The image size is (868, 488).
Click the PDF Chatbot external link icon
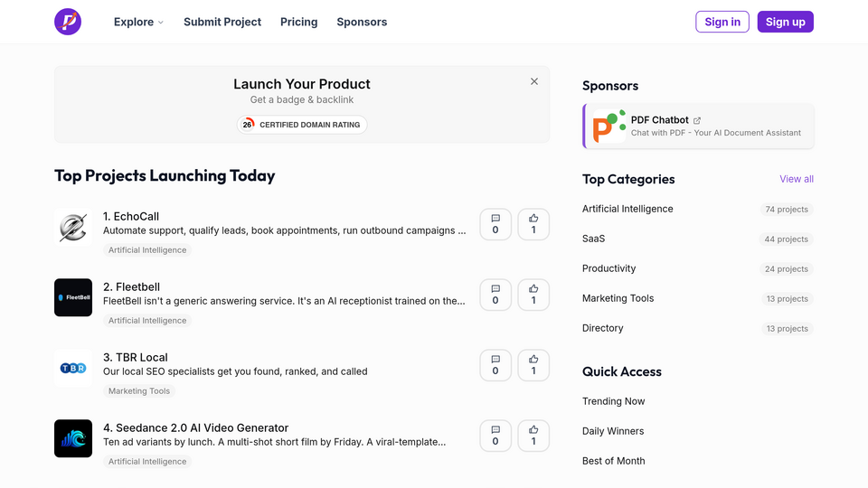point(697,120)
